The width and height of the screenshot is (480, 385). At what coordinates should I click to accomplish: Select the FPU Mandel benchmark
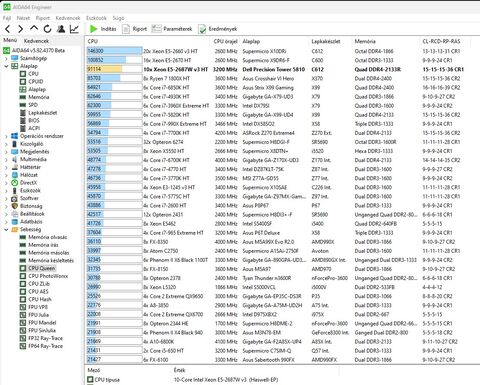[x=38, y=323]
